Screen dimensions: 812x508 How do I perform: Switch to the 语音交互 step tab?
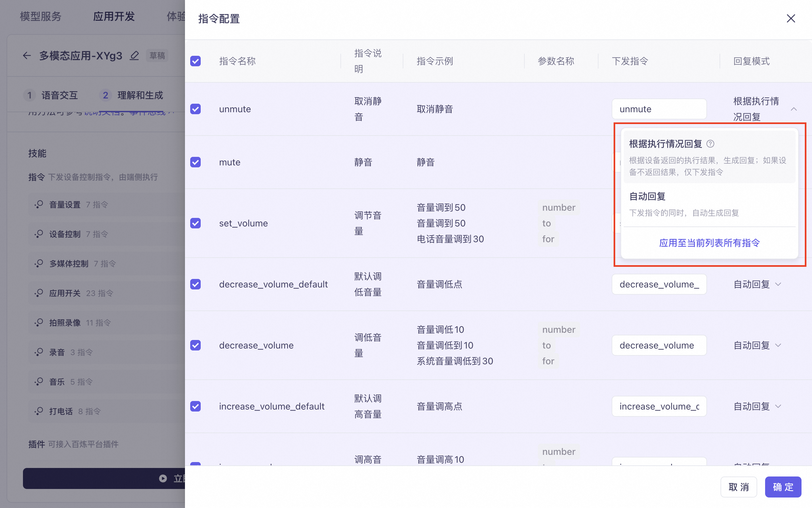[x=59, y=95]
